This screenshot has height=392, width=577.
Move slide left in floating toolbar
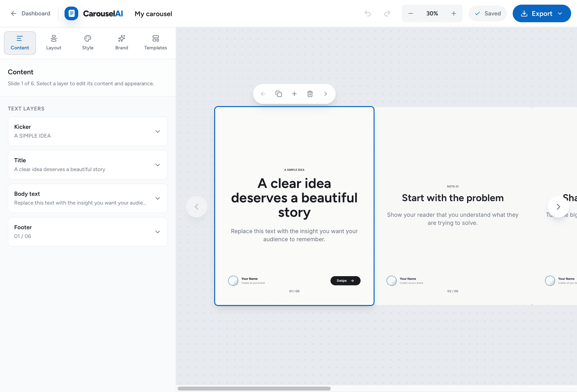click(x=263, y=94)
